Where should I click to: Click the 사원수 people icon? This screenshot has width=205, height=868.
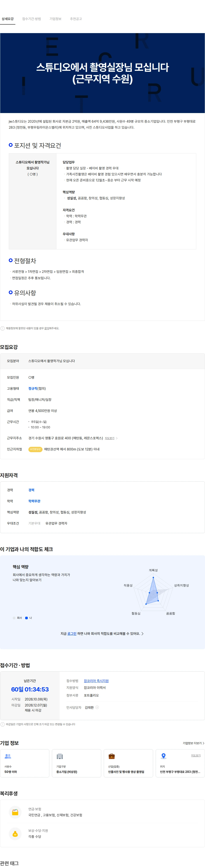[x=8, y=756]
